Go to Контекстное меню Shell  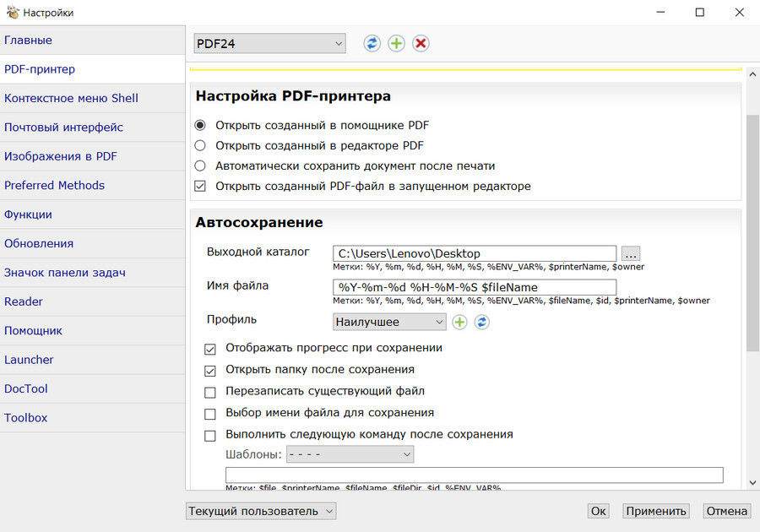coord(93,98)
